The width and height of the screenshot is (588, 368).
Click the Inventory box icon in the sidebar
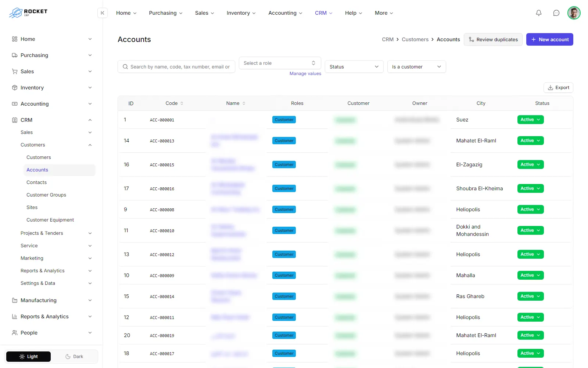coord(15,88)
